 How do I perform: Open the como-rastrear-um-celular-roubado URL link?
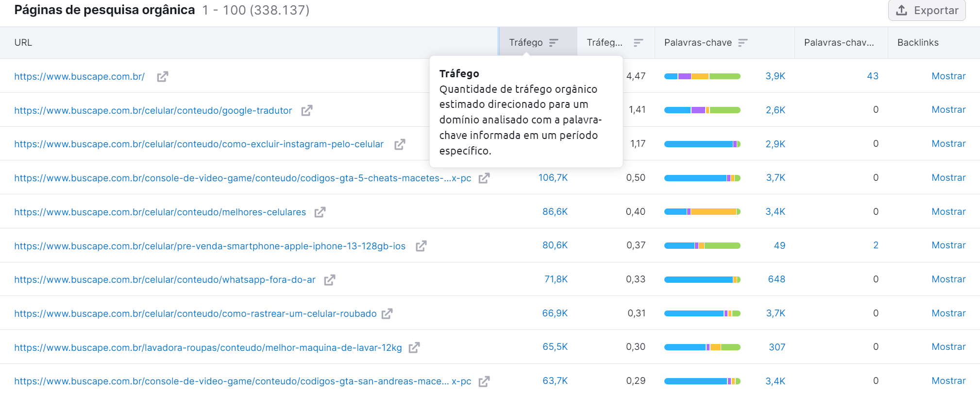pos(195,313)
